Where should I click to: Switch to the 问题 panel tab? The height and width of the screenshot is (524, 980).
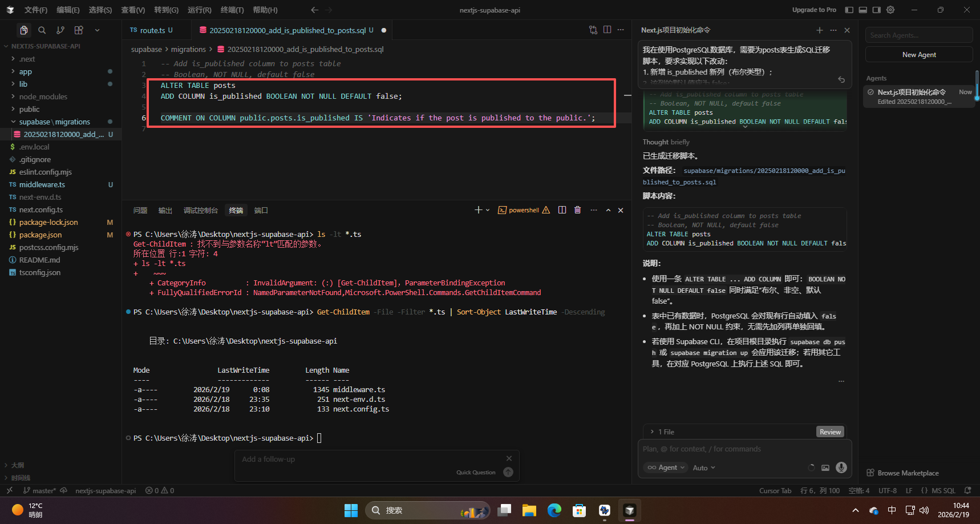(140, 210)
